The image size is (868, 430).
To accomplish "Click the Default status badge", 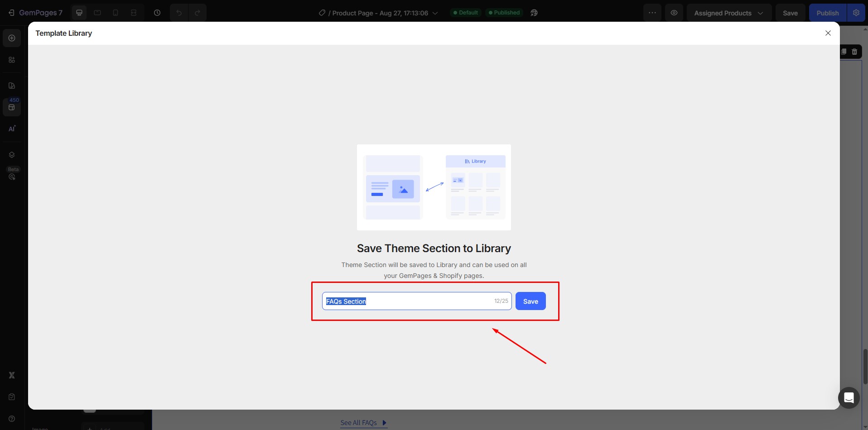I will click(x=466, y=13).
